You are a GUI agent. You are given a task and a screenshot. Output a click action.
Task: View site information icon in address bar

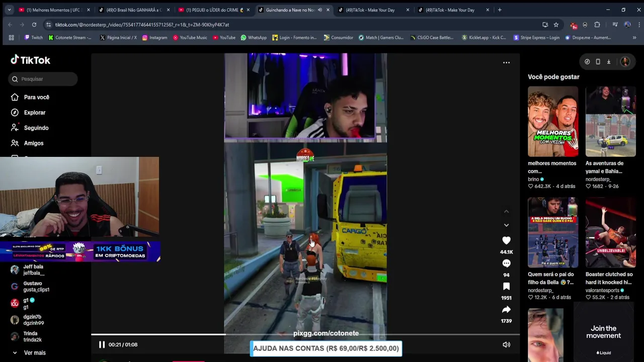[x=48, y=25]
